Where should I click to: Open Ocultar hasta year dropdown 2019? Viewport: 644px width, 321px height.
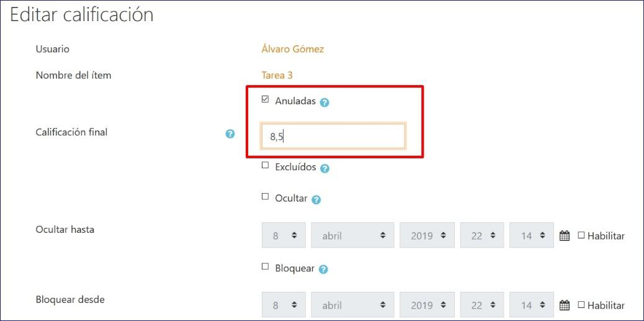point(427,236)
